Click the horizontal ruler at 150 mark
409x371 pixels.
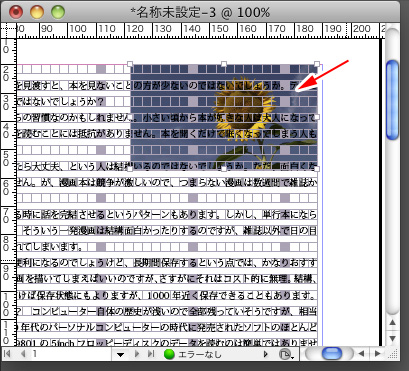[220, 29]
